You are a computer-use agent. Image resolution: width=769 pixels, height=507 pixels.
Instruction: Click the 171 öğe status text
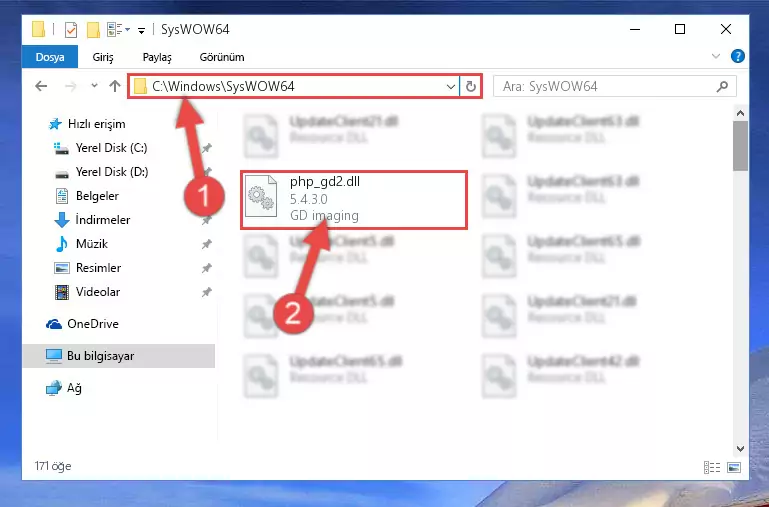52,466
